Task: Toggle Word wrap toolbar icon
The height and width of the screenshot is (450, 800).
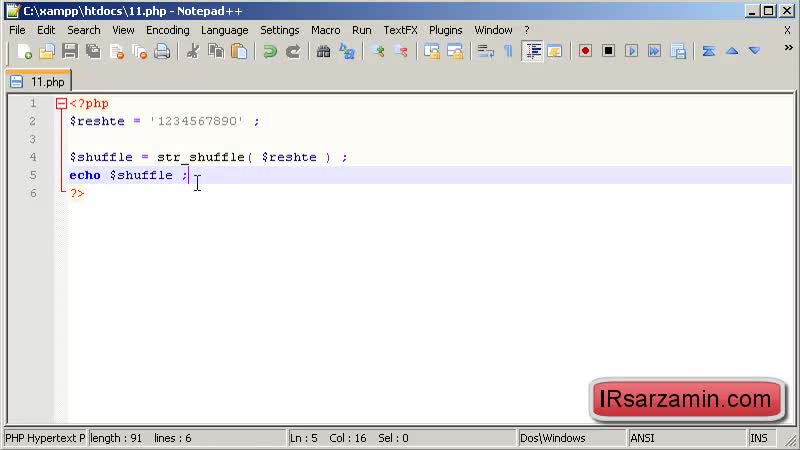Action: 485,52
